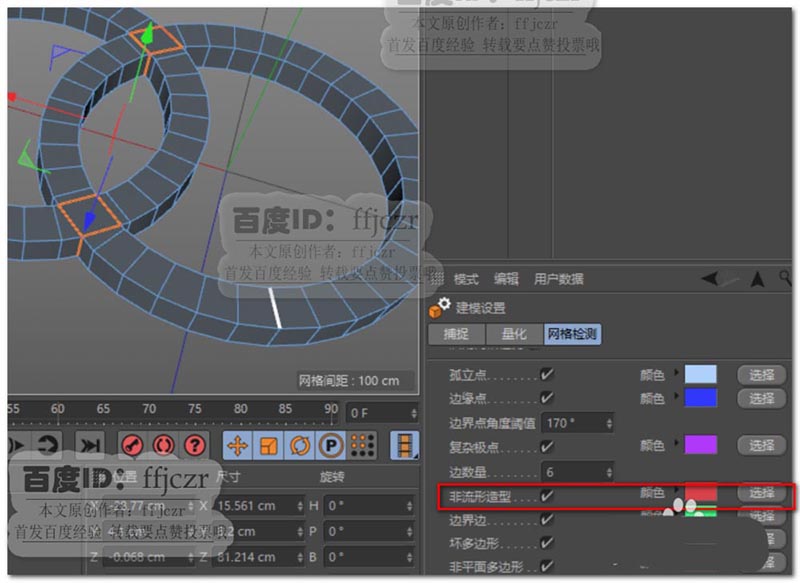800x583 pixels.
Task: Click the up arrow in attribute manager header
Action: [x=758, y=279]
